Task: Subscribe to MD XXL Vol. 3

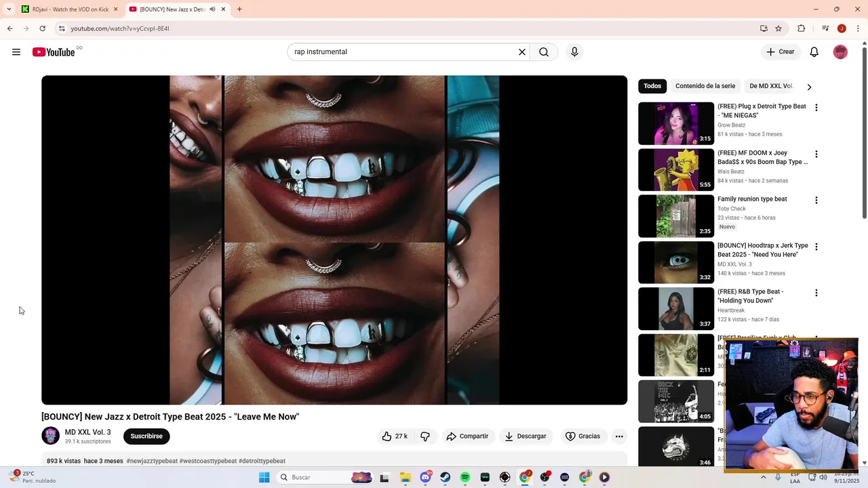Action: pyautogui.click(x=146, y=436)
